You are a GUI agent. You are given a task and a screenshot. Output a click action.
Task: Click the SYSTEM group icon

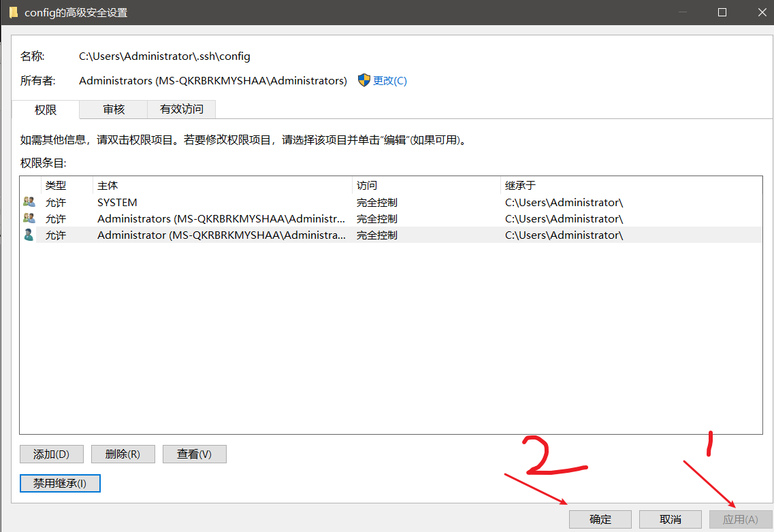pyautogui.click(x=29, y=201)
